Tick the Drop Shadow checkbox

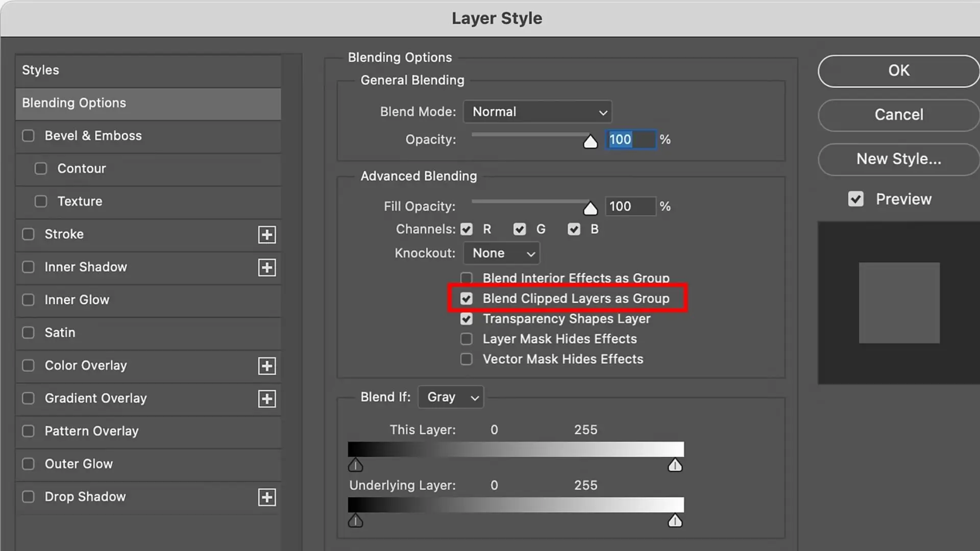[x=29, y=497]
